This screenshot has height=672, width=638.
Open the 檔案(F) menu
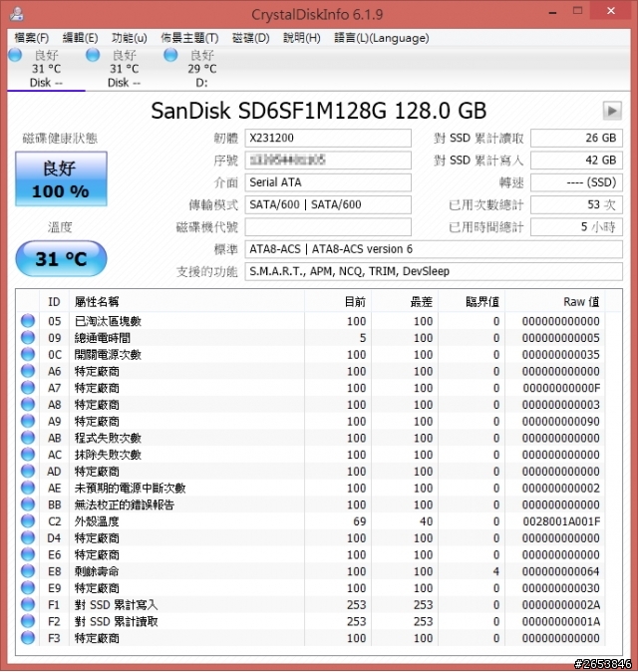pos(31,38)
